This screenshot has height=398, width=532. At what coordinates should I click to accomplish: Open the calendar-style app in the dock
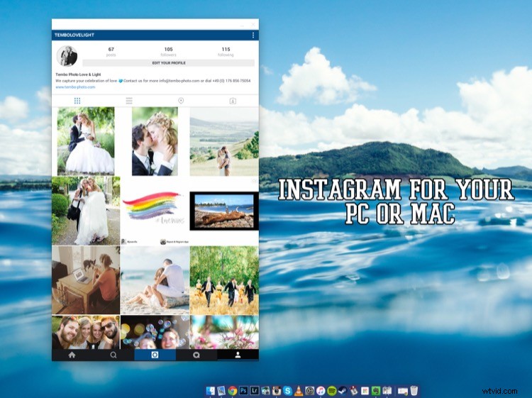point(365,391)
